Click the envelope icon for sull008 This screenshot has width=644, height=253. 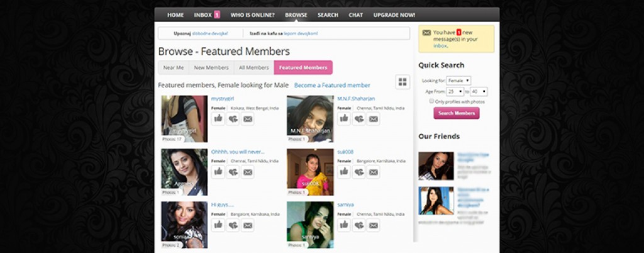point(374,172)
